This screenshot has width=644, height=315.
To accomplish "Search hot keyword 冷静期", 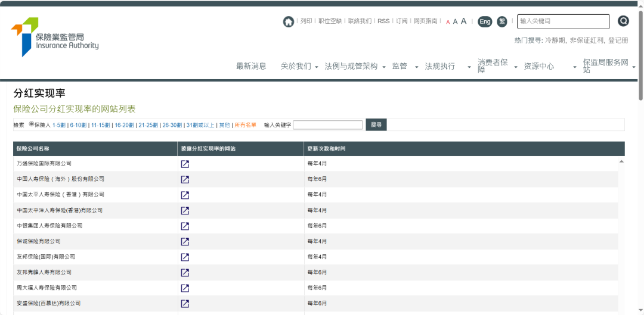I will [556, 40].
